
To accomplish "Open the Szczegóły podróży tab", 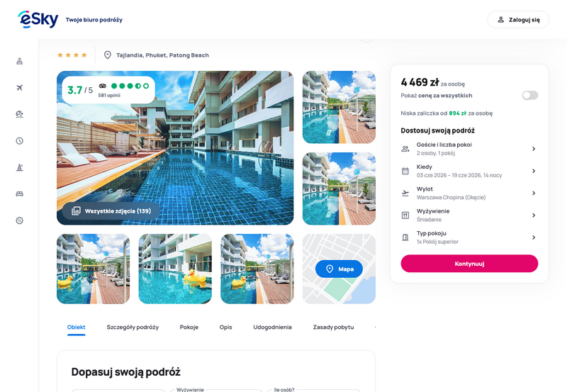I will (133, 327).
